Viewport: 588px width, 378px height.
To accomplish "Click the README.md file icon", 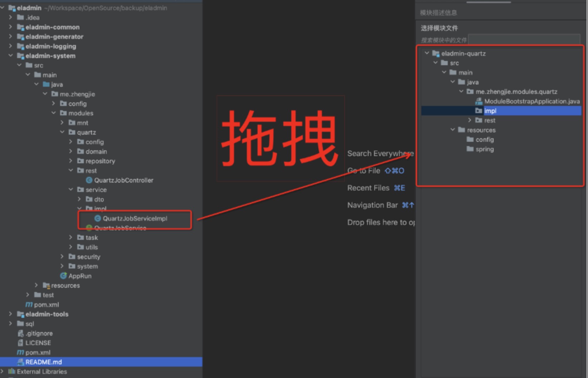I will tap(20, 362).
